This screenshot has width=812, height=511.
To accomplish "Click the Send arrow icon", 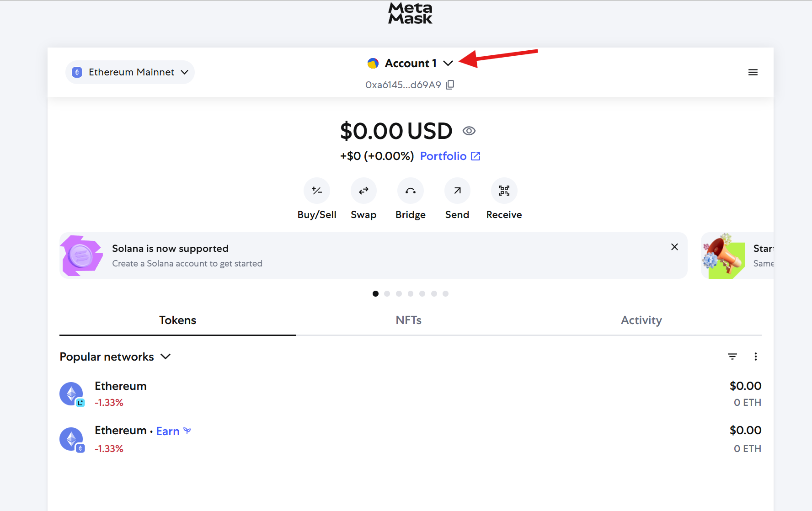I will click(457, 191).
